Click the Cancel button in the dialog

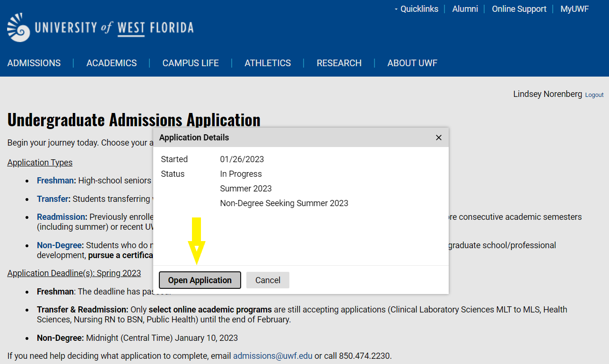point(268,280)
